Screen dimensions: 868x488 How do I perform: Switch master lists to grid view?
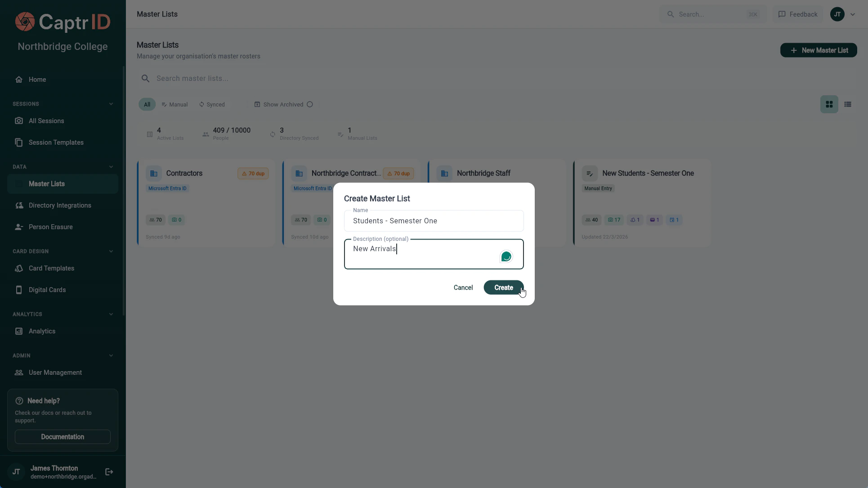829,104
